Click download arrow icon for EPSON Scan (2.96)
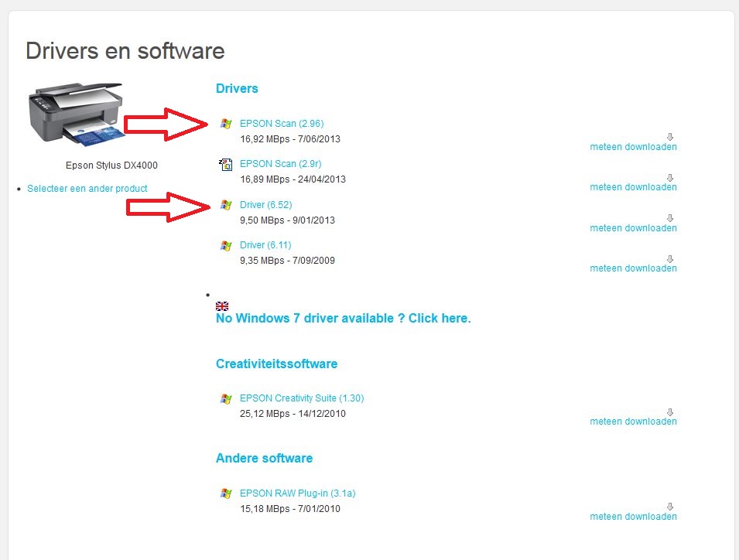Image resolution: width=739 pixels, height=560 pixels. (x=670, y=137)
